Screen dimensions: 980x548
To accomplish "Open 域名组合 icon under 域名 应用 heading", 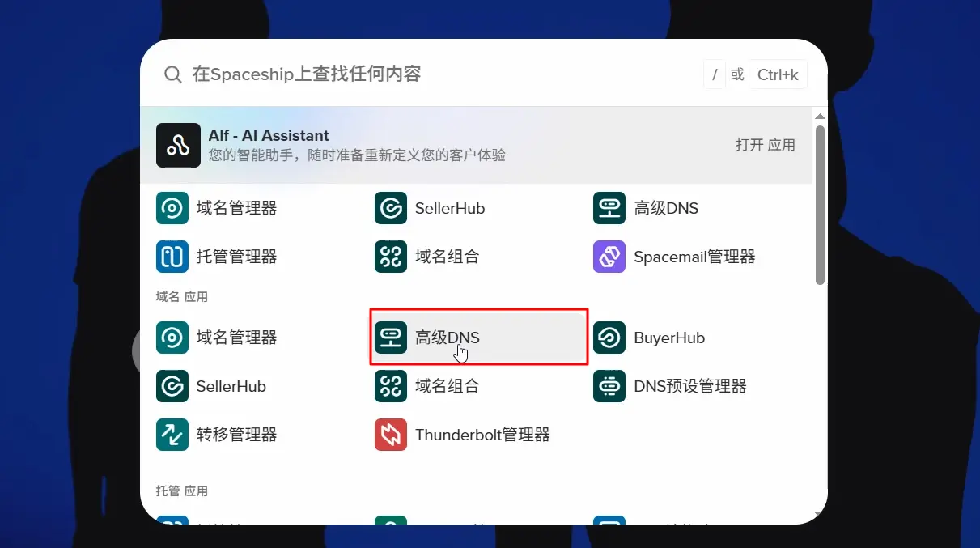I will [x=390, y=386].
